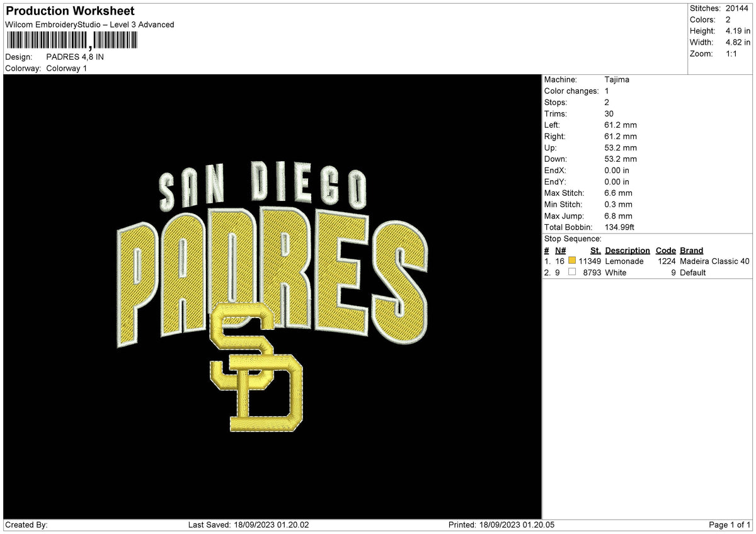Viewport: 756px width, 534px height.
Task: Click the 'Code' column header
Action: click(x=665, y=250)
